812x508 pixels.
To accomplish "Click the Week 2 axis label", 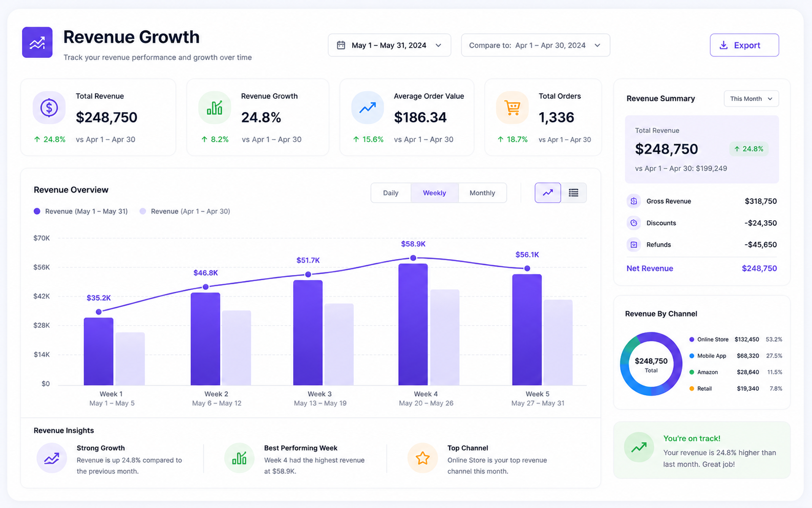I will click(217, 394).
